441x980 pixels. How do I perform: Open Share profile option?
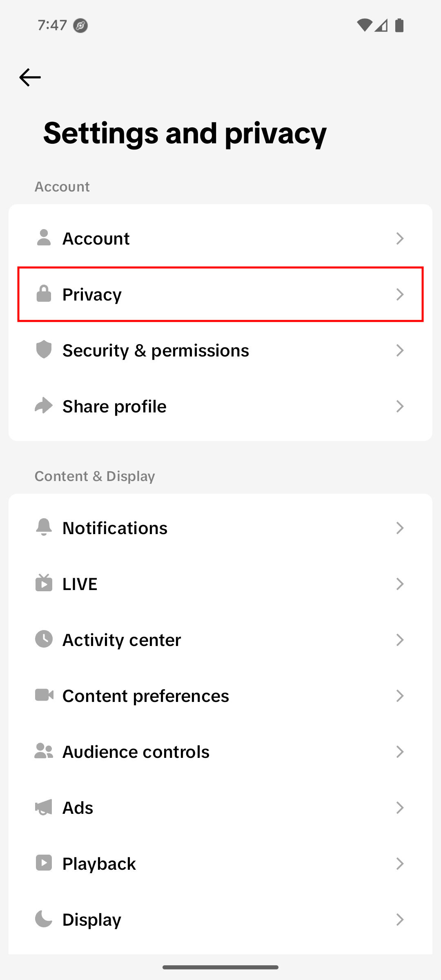[220, 406]
